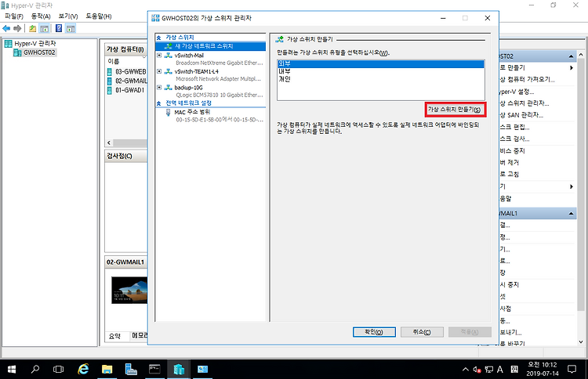Screen dimensions: 588x379
Task: Open Server Manager from taskbar
Action: [x=130, y=370]
